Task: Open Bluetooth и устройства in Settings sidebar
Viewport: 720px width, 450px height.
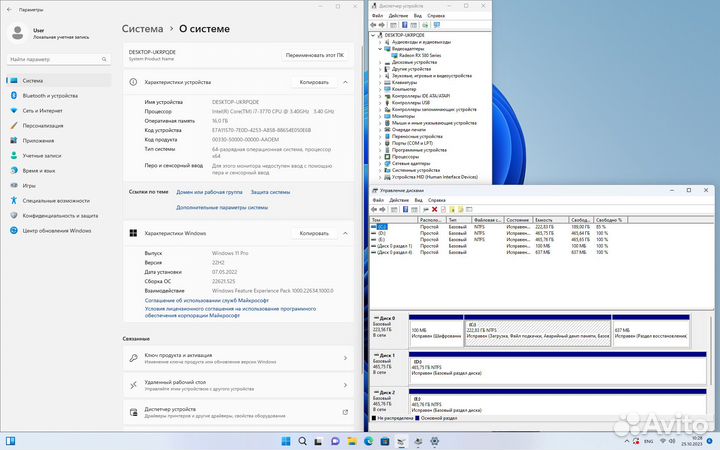Action: (50, 96)
